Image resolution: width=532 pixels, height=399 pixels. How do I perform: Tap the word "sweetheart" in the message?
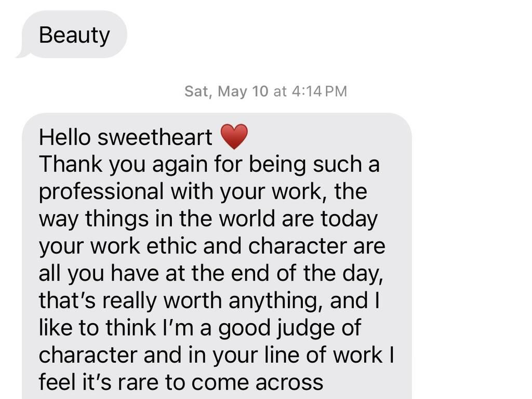click(x=155, y=138)
